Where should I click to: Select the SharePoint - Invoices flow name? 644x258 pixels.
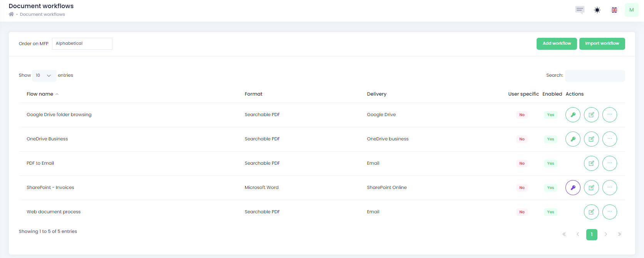[50, 187]
